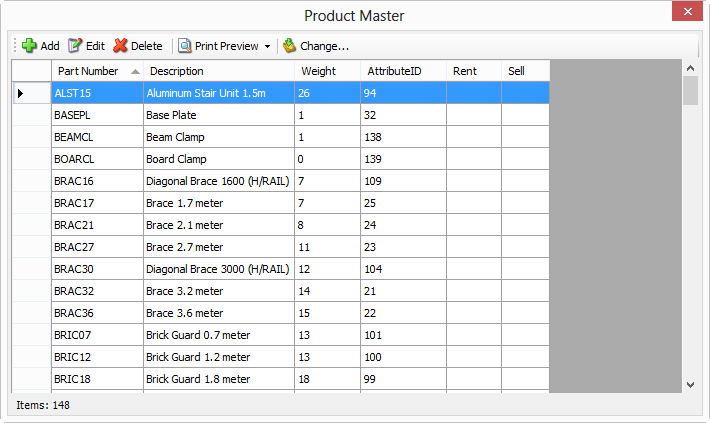Image resolution: width=710 pixels, height=423 pixels.
Task: Click the Brace 2.7 meter description
Action: tap(219, 247)
